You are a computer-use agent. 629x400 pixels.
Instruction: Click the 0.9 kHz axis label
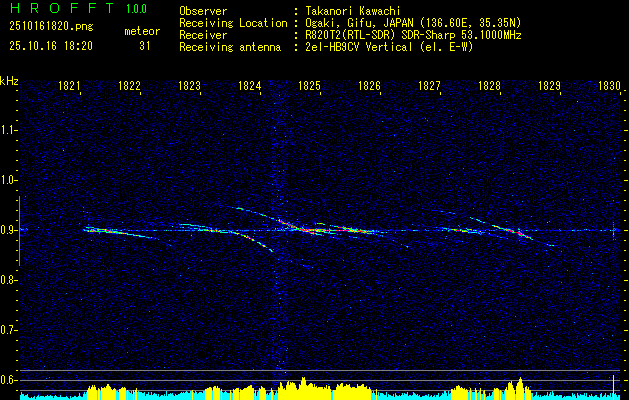(8, 230)
